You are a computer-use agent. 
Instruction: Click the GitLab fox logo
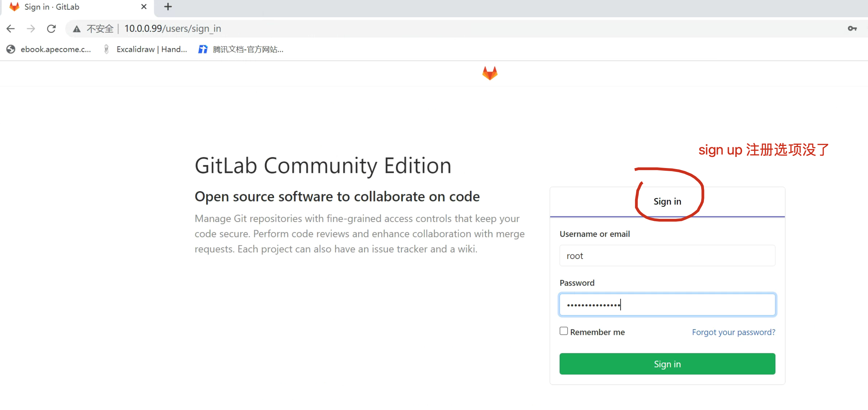coord(490,73)
